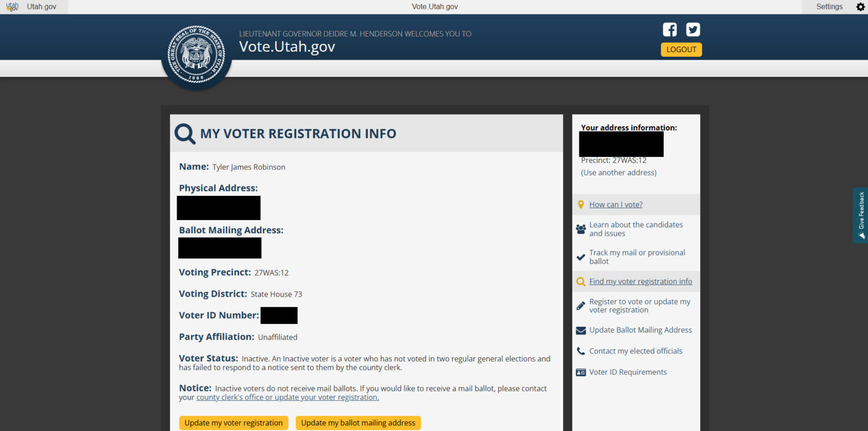Click the Settings gear icon
This screenshot has height=431, width=868.
(x=860, y=7)
